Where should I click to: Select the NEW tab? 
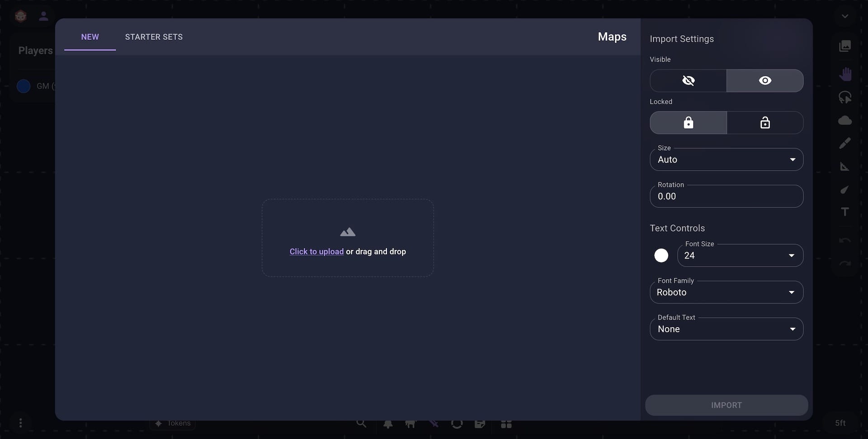click(x=90, y=37)
